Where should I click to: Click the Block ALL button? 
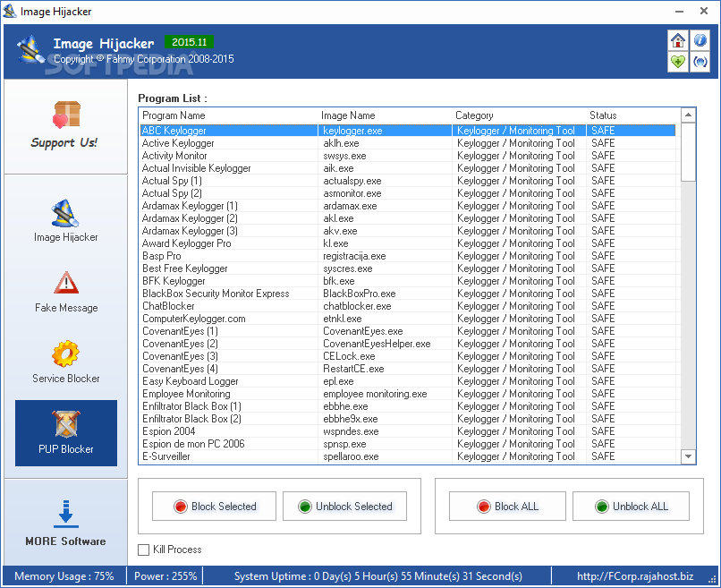(x=507, y=506)
